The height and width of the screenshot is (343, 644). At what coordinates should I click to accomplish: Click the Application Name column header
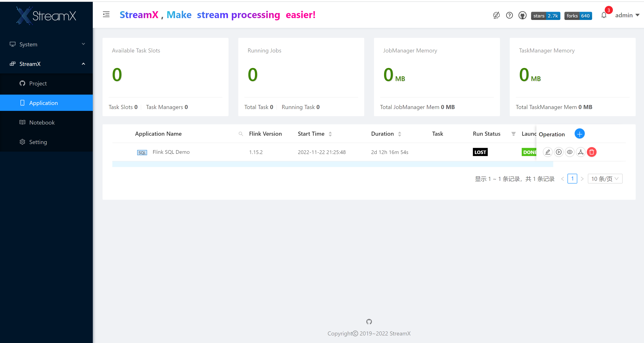(x=158, y=134)
